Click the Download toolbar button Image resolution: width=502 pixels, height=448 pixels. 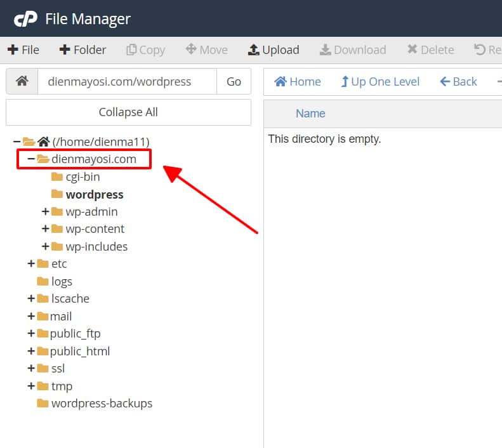(353, 50)
